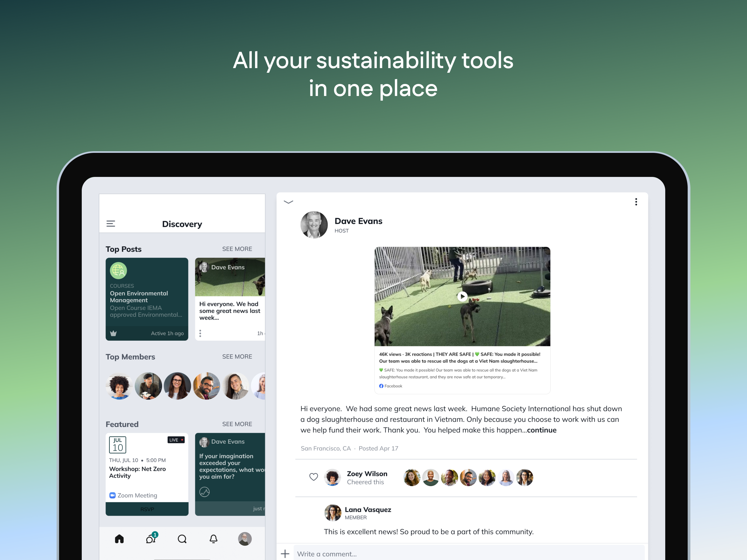This screenshot has height=560, width=747.
Task: Open last cheerer avatar with glasses
Action: click(x=525, y=478)
